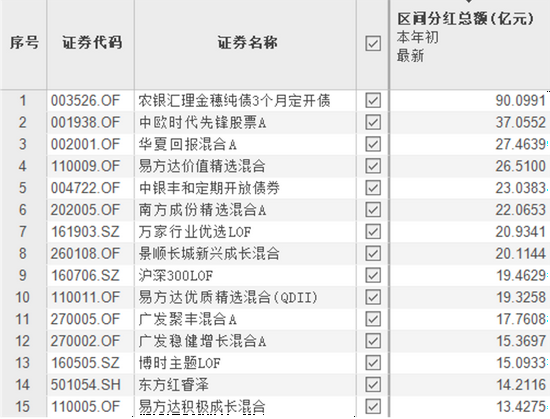Image resolution: width=550 pixels, height=419 pixels.
Task: Click dividend value 14.2116
Action: pos(521,385)
